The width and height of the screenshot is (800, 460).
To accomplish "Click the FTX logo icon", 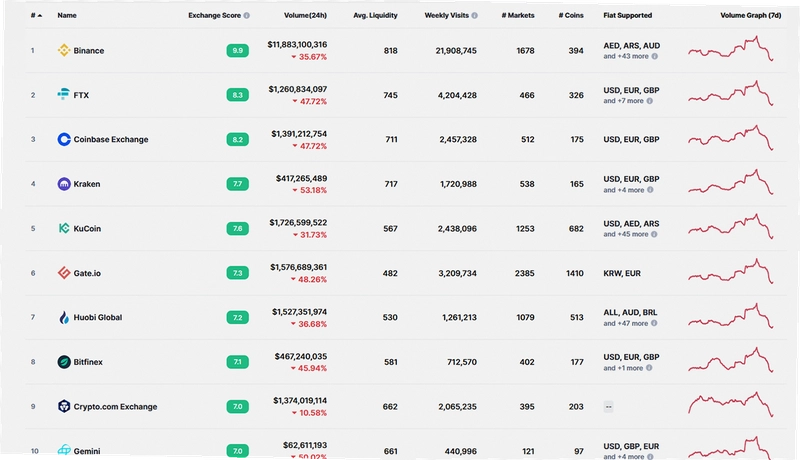I will [63, 94].
